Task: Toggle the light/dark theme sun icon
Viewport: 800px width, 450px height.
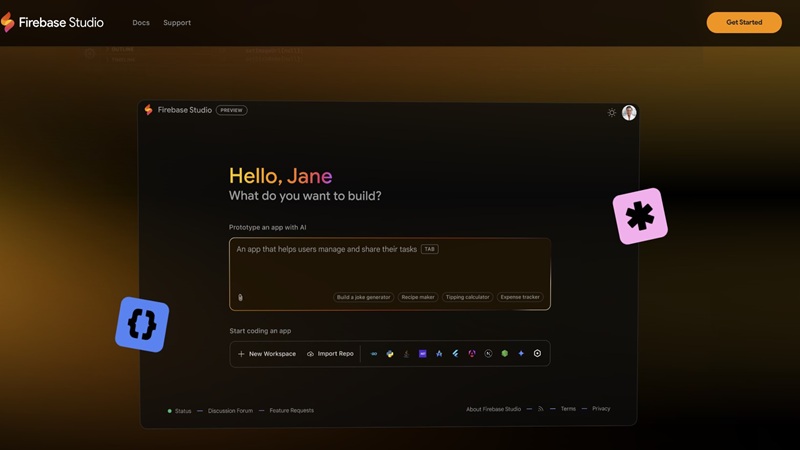Action: coord(612,113)
